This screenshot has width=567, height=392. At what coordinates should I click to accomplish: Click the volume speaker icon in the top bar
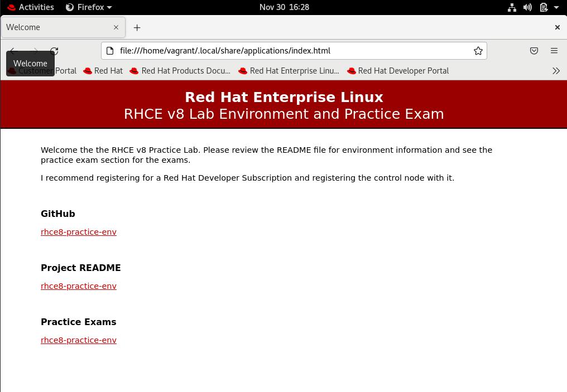point(527,7)
